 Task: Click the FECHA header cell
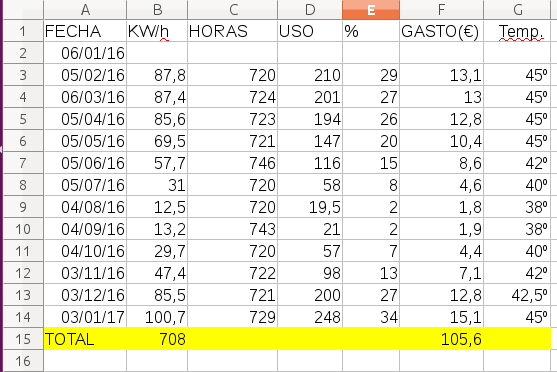85,31
